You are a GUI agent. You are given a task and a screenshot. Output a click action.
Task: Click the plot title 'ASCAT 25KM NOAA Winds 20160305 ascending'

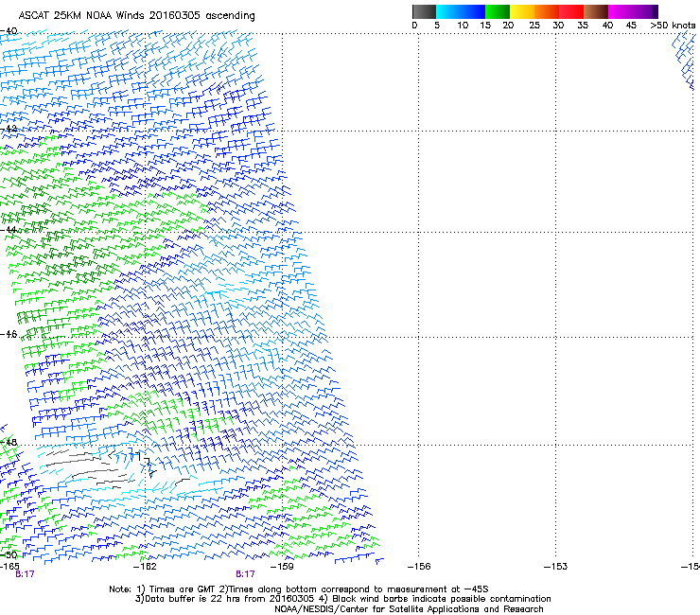coord(136,16)
